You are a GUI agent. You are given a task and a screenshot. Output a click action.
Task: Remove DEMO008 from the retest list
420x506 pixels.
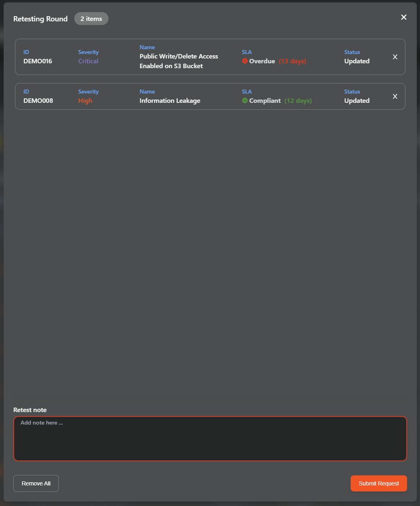tap(395, 96)
